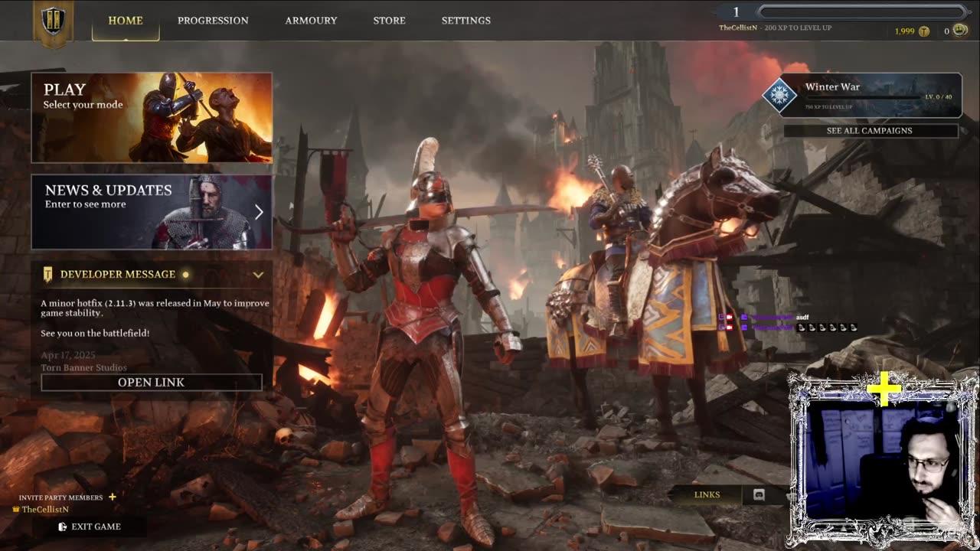Click the Developer Message Torn Banner icon
Viewport: 980px width, 551px height.
(48, 274)
